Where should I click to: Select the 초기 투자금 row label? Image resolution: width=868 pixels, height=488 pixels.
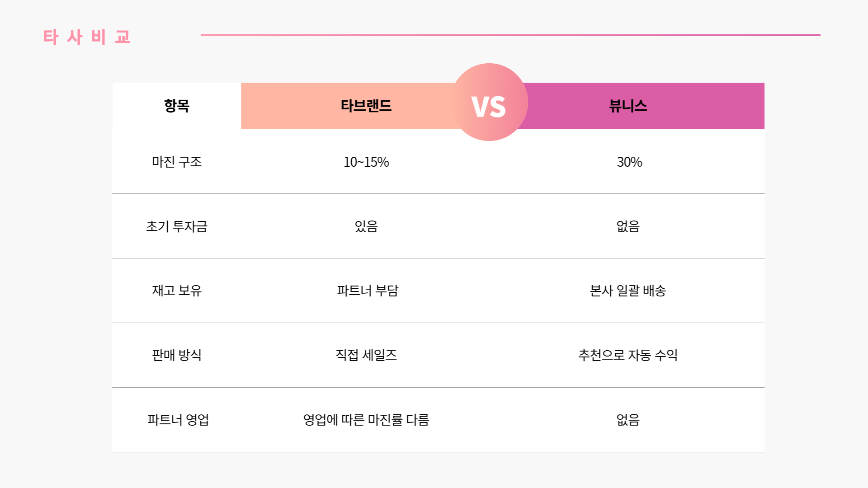click(177, 226)
